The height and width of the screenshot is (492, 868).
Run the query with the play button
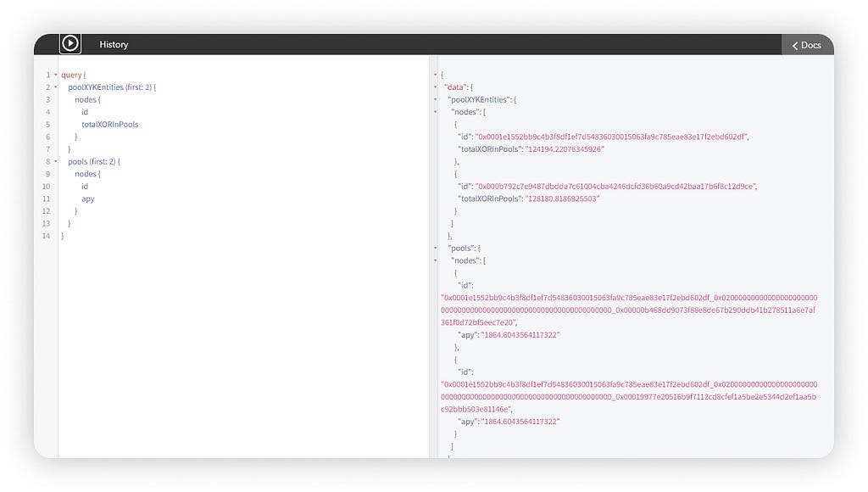click(x=70, y=44)
